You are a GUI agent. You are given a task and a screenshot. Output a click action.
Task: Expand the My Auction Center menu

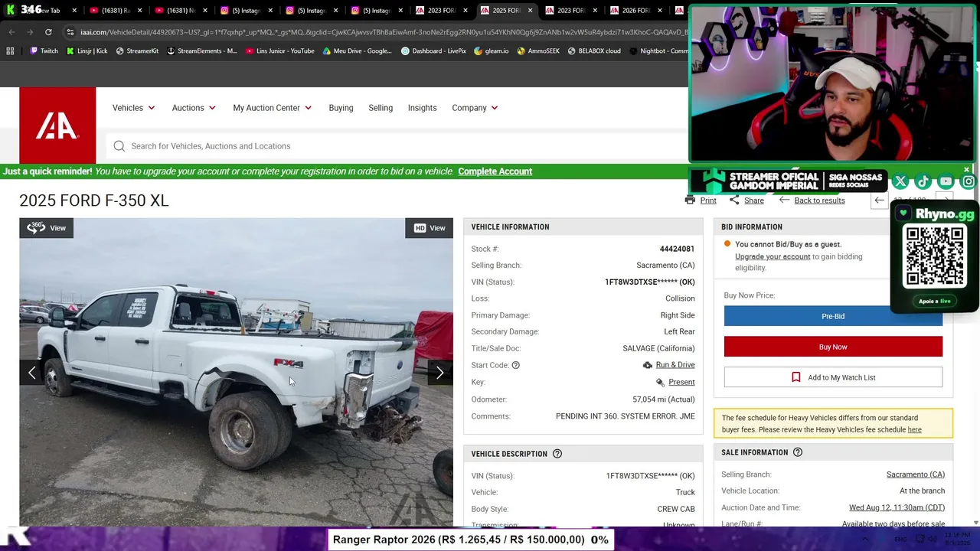click(273, 108)
